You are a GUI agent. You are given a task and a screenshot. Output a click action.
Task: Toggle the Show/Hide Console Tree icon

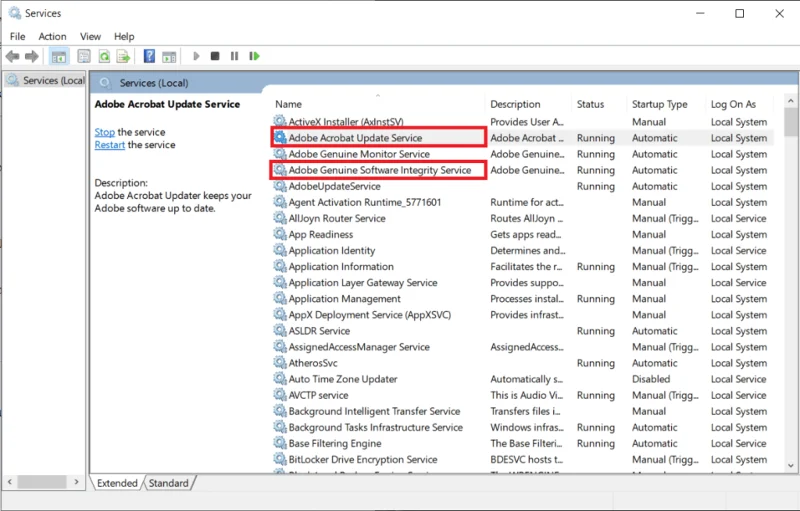point(59,56)
